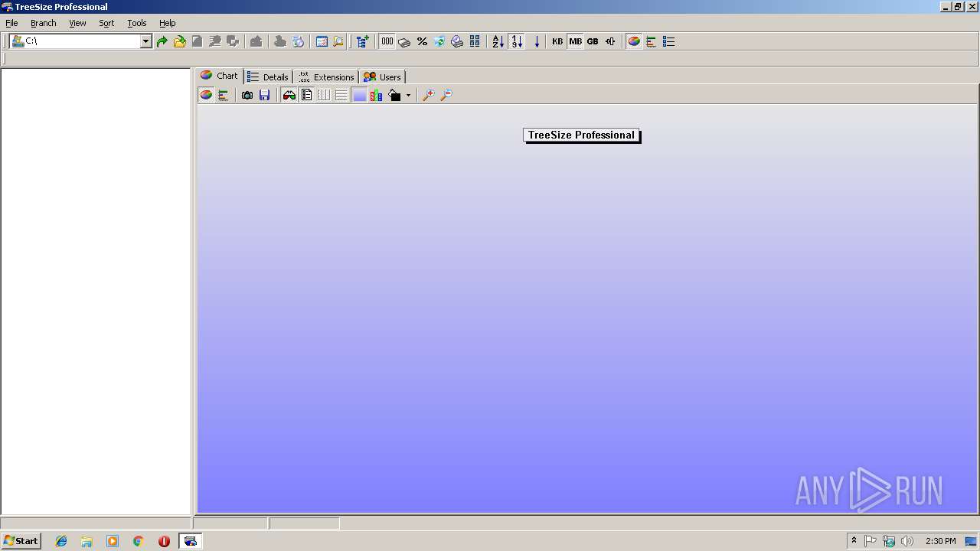980x551 pixels.
Task: Toggle chart legend icon
Action: tap(306, 95)
